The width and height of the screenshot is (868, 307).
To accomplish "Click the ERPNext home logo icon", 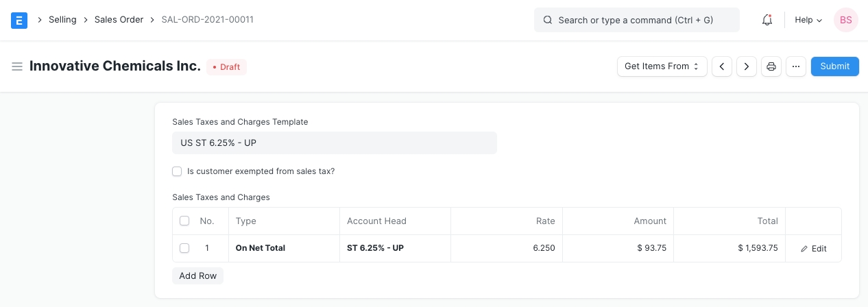I will tap(19, 20).
